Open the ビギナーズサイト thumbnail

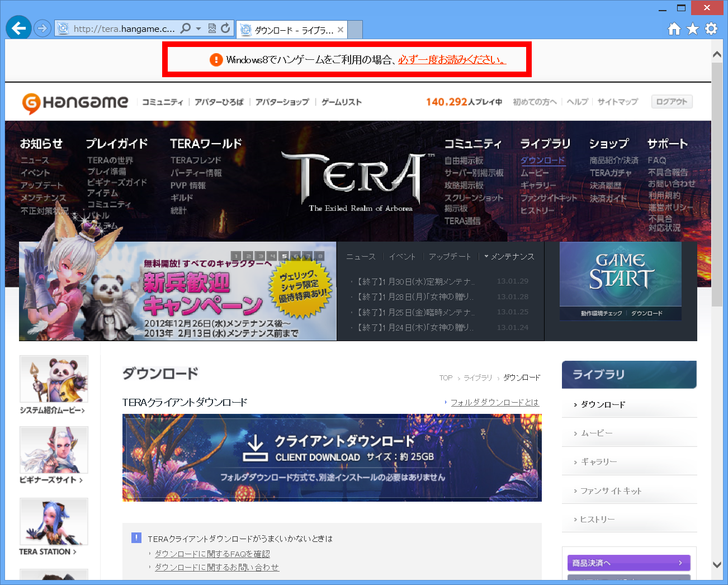pos(54,450)
